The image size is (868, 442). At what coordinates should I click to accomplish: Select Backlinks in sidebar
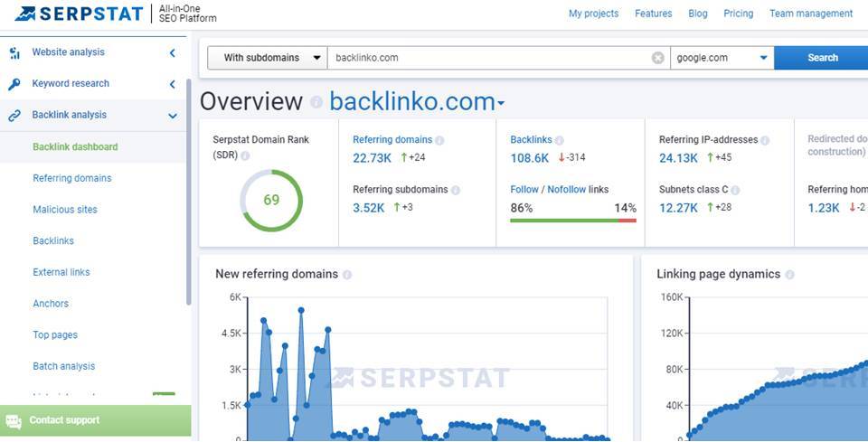[x=53, y=241]
